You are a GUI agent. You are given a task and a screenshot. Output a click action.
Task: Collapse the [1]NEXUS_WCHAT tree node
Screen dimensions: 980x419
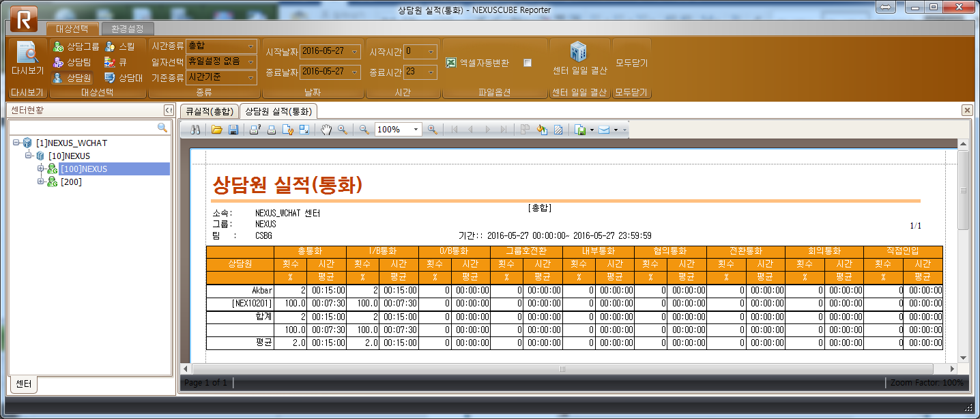(x=16, y=143)
